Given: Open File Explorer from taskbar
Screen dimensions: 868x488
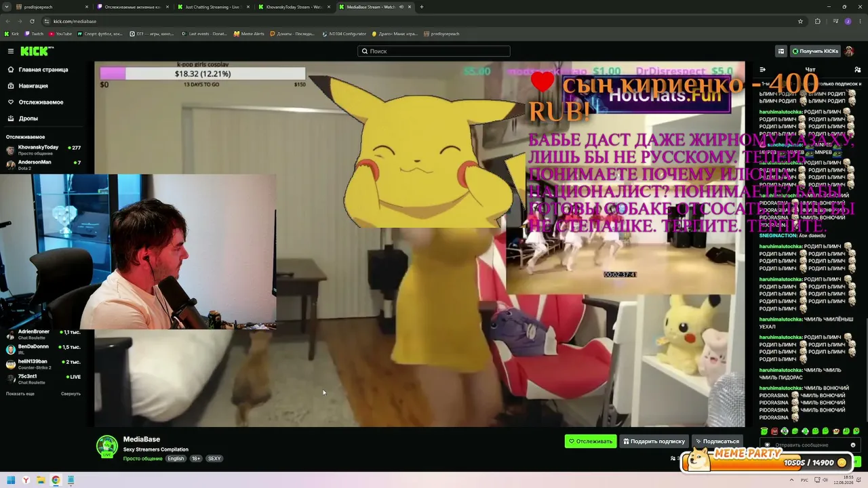Looking at the screenshot, I should pyautogui.click(x=41, y=481).
